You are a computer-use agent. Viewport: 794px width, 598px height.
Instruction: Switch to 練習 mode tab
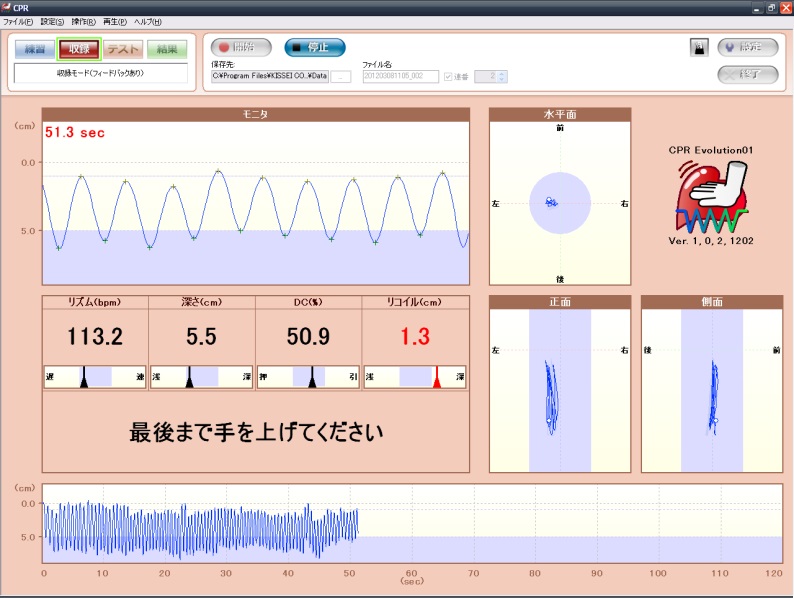click(x=35, y=48)
